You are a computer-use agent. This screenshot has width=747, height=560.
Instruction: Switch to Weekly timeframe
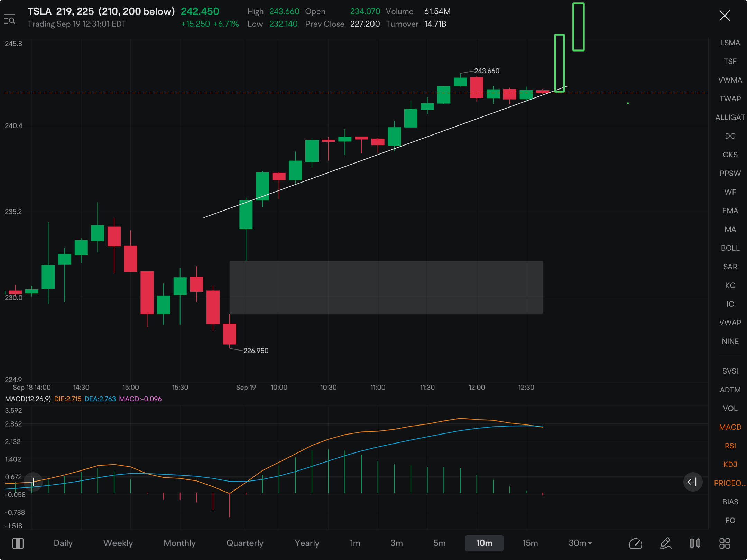pyautogui.click(x=118, y=543)
